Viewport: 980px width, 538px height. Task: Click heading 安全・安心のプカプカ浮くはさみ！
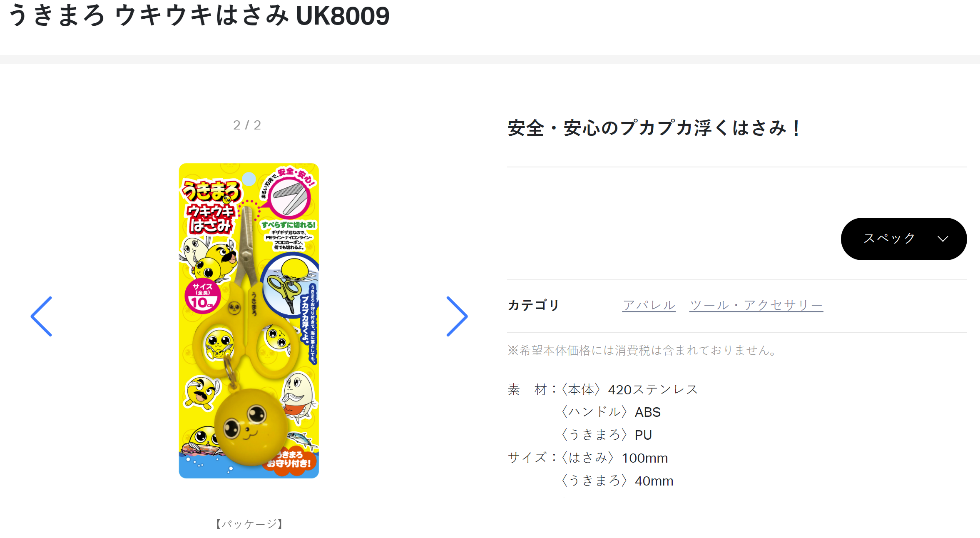pos(654,128)
